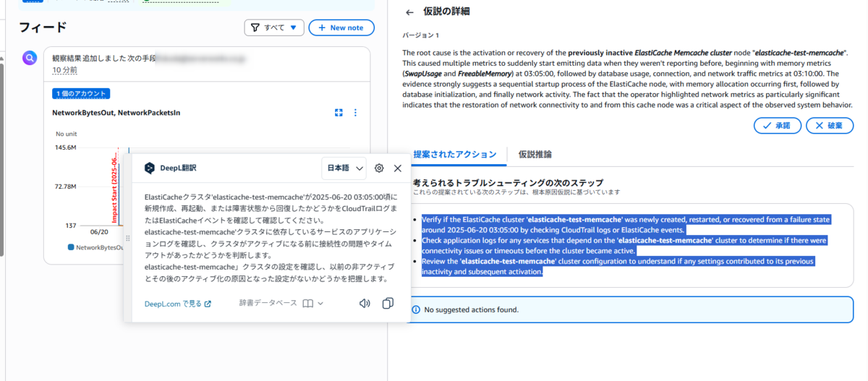Viewport: 868px width, 381px height.
Task: Click the 72.78M y-axis value
Action: click(66, 187)
